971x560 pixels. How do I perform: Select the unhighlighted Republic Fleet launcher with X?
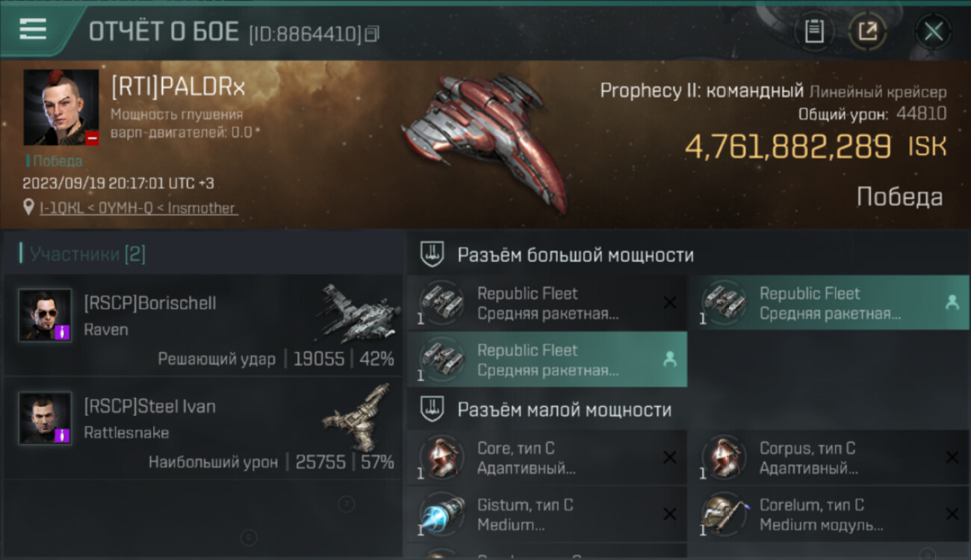pyautogui.click(x=547, y=303)
